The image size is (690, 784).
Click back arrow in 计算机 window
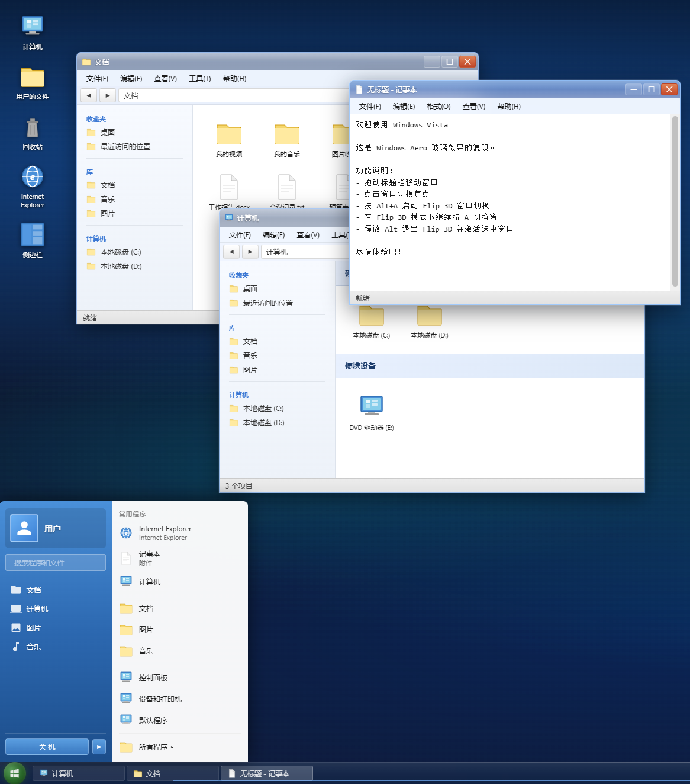click(x=231, y=252)
